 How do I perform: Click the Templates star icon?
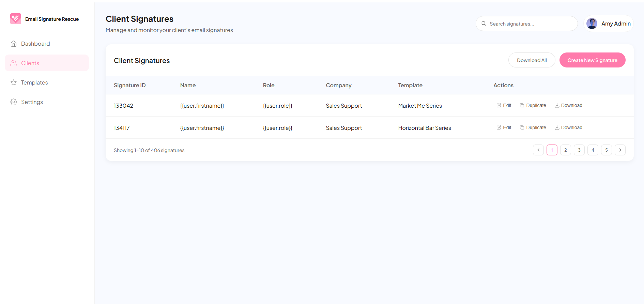[x=14, y=82]
